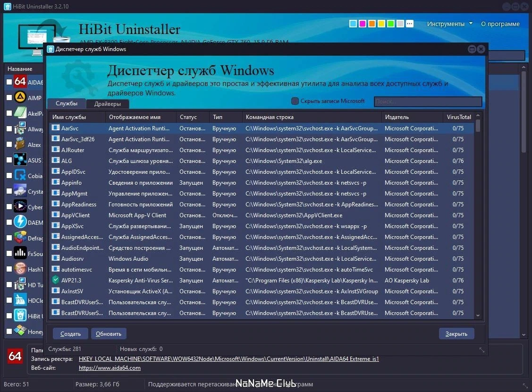The width and height of the screenshot is (532, 392).
Task: Click the ALG service row icon
Action: point(55,161)
